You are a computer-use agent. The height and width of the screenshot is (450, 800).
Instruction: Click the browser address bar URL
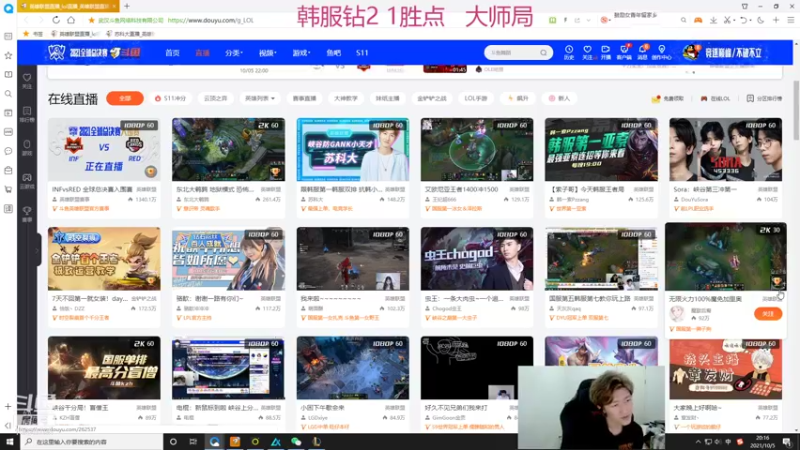(x=210, y=20)
